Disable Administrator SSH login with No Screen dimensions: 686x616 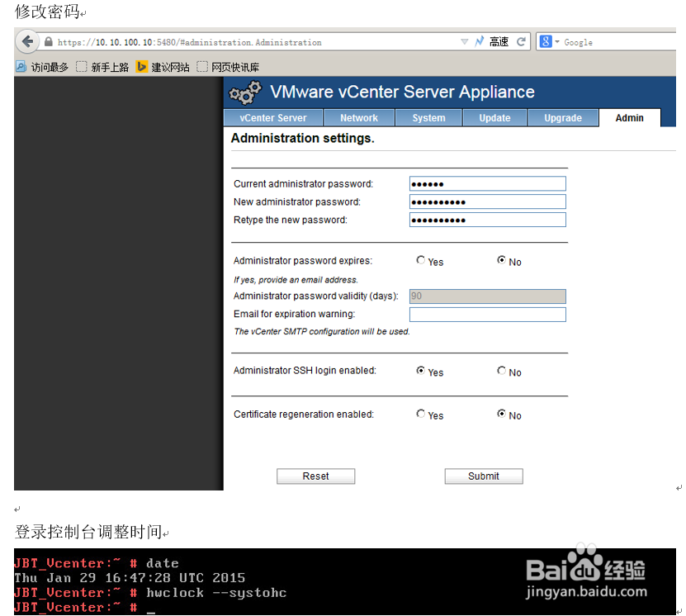[x=501, y=371]
